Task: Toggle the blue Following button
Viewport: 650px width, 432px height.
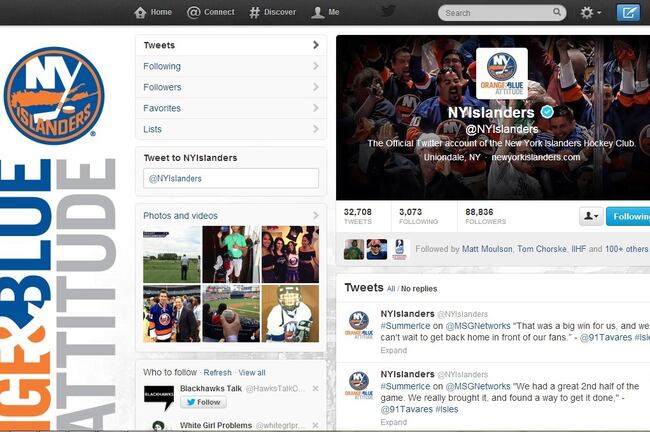Action: point(628,216)
